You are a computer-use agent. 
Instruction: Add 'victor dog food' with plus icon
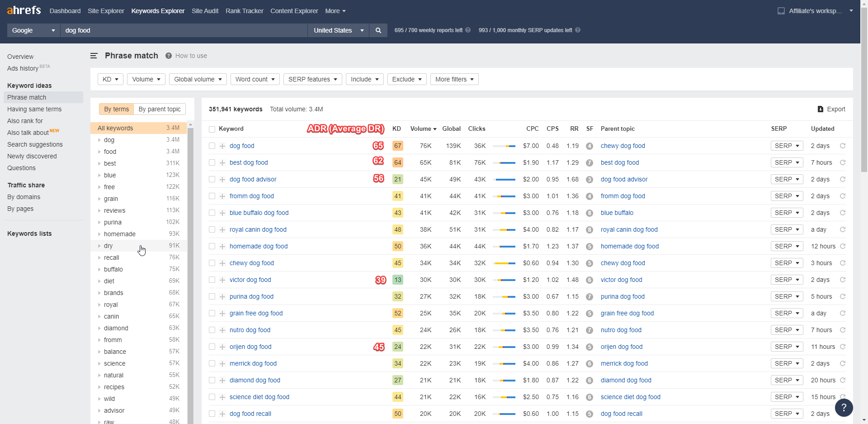(222, 280)
